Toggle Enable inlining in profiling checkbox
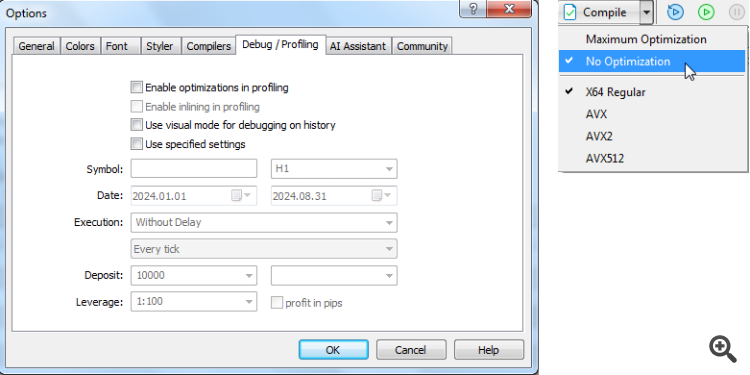 [x=136, y=106]
